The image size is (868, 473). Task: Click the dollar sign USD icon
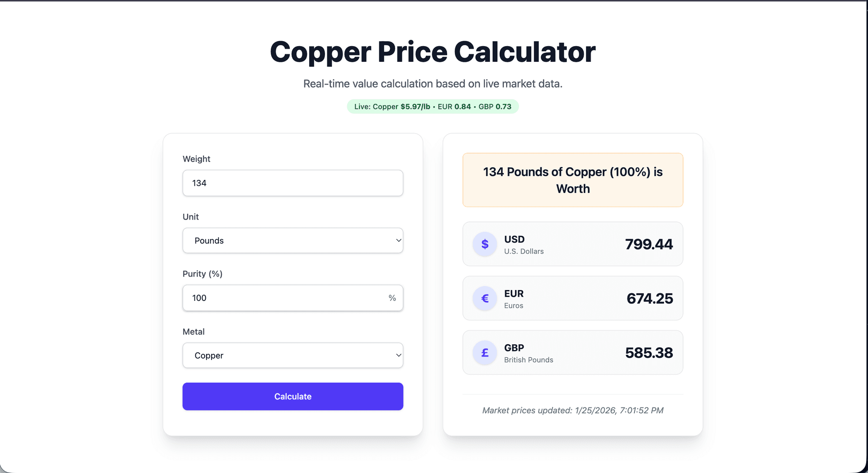485,244
